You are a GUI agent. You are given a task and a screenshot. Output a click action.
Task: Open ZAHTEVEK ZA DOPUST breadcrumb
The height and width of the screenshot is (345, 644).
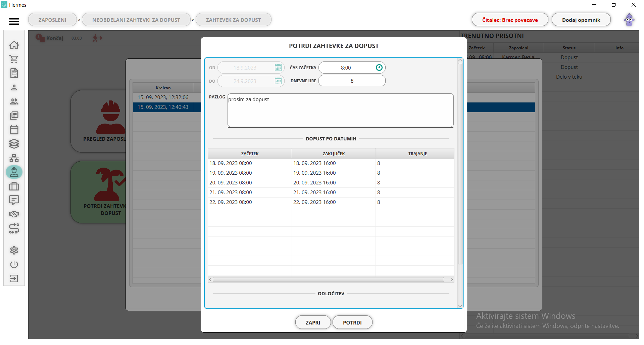pos(233,20)
